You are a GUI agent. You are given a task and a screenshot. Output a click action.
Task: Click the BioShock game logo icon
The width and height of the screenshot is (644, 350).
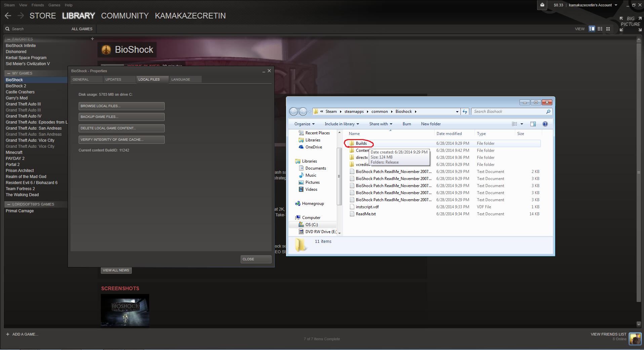(x=106, y=50)
